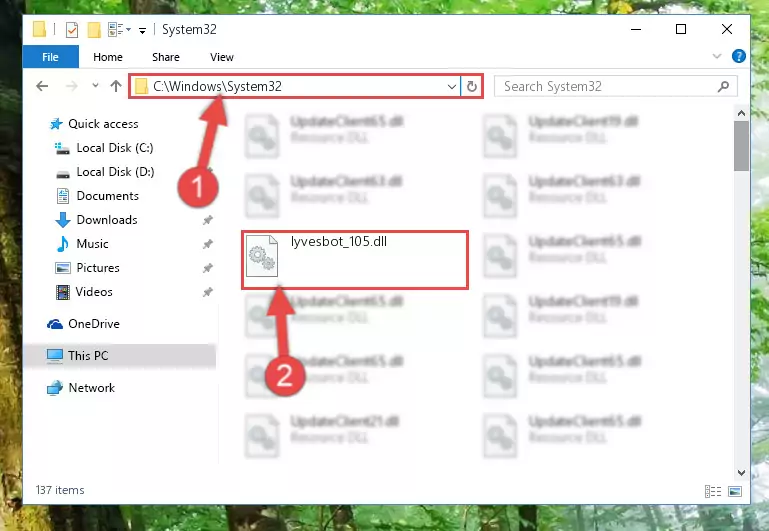The width and height of the screenshot is (769, 531).
Task: Click the Properties quick access toolbar icon
Action: (x=72, y=30)
